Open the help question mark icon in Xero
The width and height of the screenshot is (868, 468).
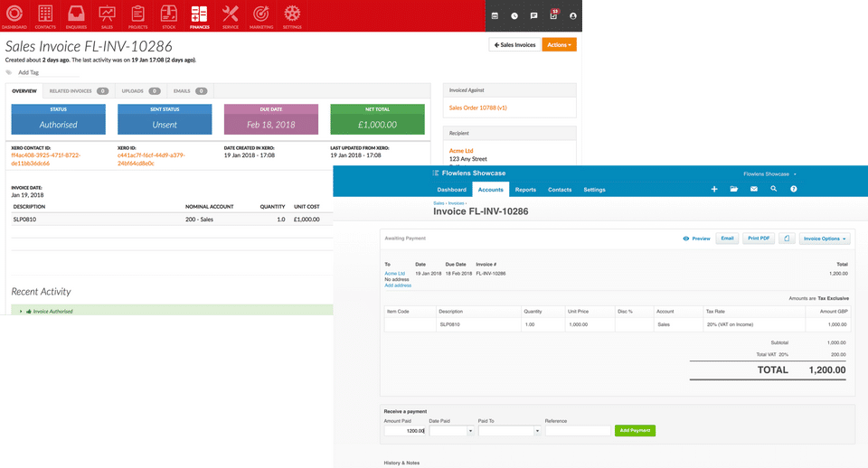pos(794,189)
